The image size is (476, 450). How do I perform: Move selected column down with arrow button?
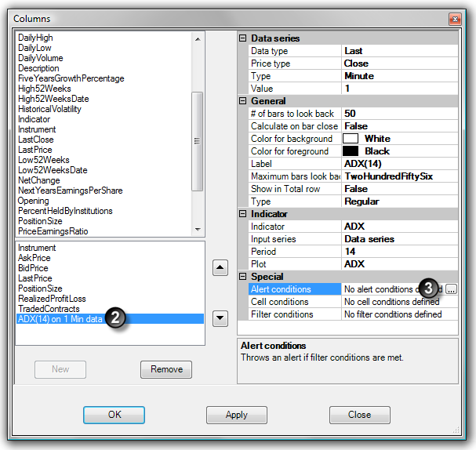(220, 318)
